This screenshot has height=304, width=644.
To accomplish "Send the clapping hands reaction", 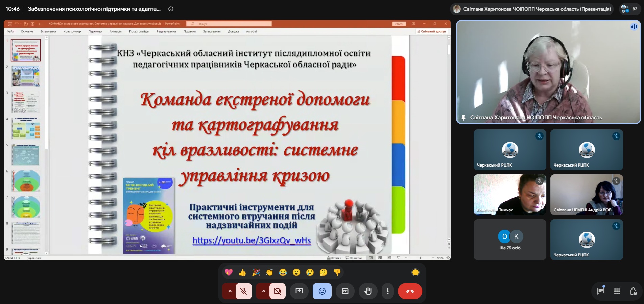I will 269,272.
